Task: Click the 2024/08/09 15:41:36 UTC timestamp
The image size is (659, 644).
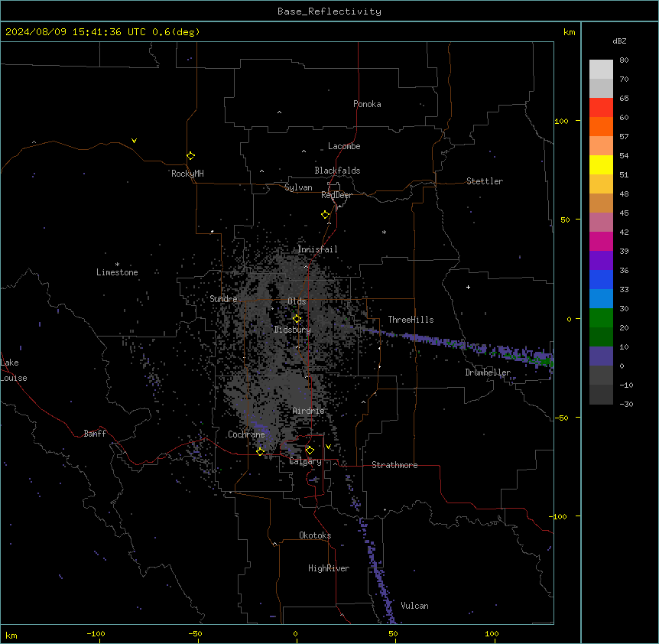Action: click(76, 32)
